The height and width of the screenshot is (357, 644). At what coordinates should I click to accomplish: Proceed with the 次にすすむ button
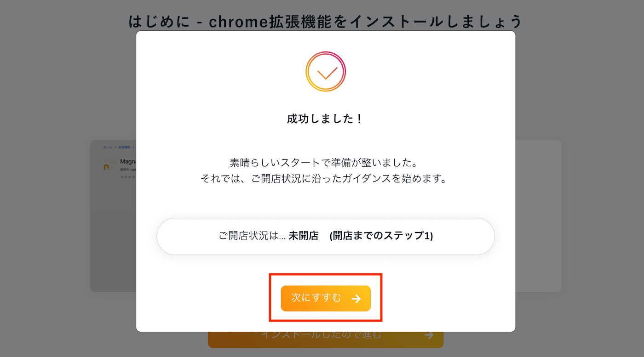tap(326, 298)
